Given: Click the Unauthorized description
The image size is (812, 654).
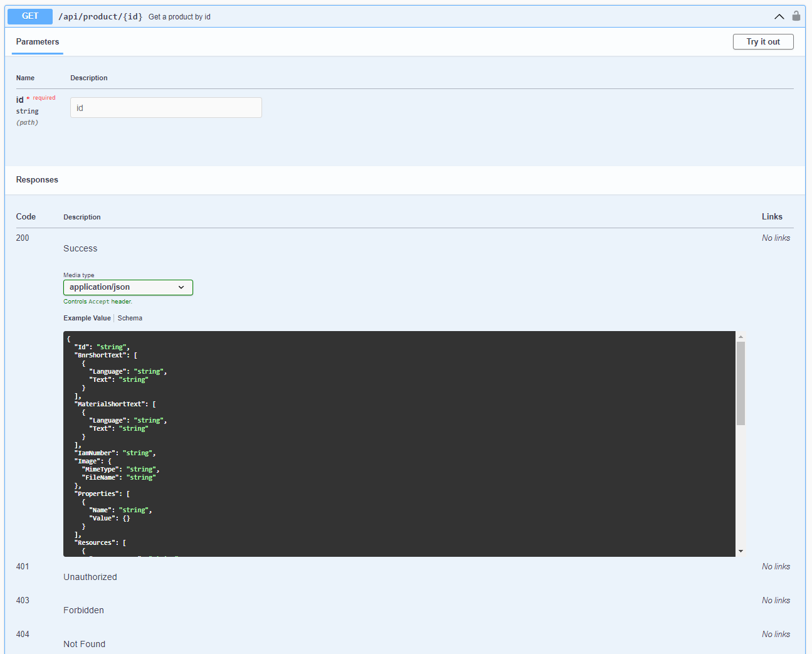Looking at the screenshot, I should [90, 578].
